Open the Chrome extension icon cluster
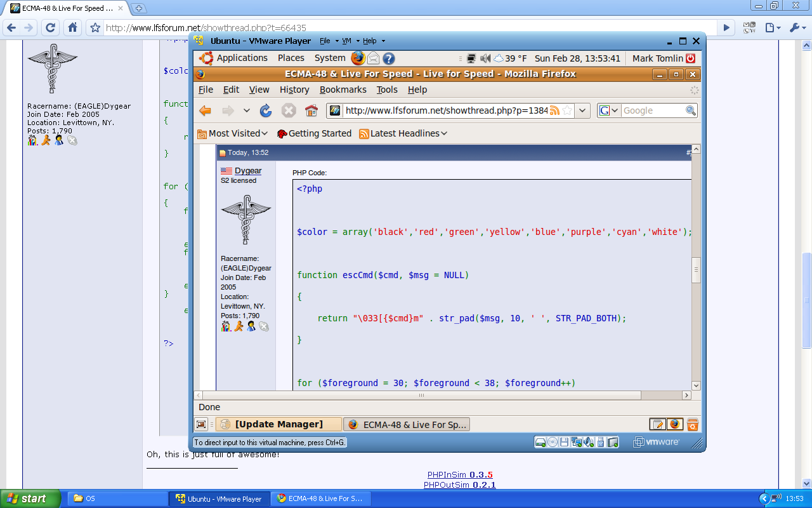Viewport: 812px width, 508px height. (x=750, y=27)
